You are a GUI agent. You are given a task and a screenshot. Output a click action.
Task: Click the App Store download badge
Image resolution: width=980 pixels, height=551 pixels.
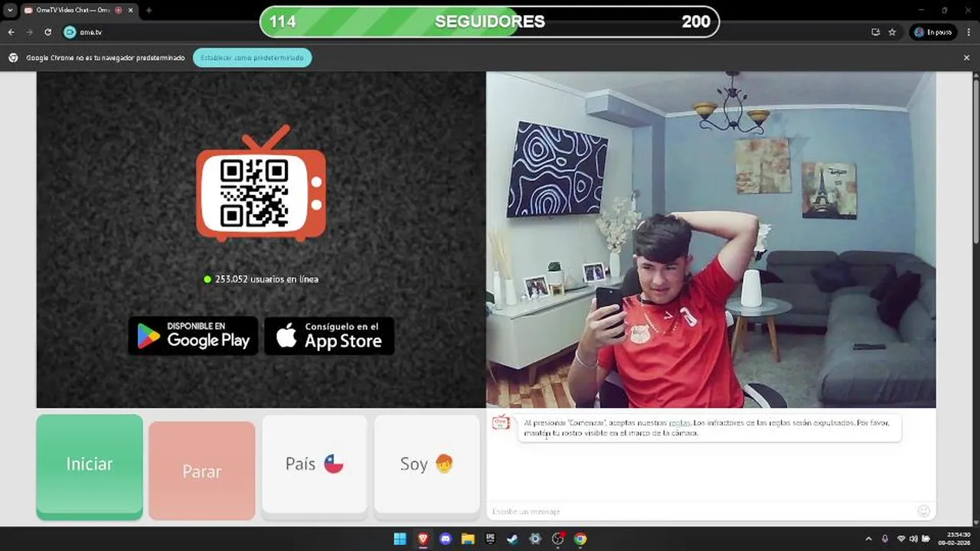point(329,336)
